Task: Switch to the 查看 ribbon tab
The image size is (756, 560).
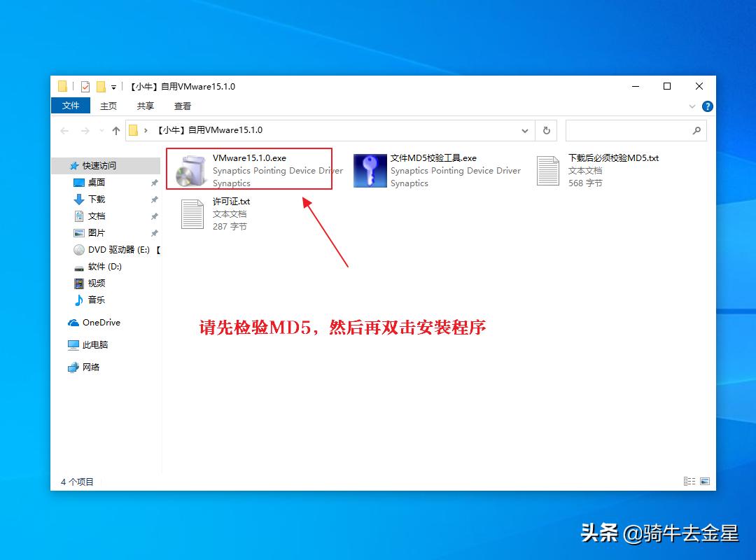Action: 182,106
